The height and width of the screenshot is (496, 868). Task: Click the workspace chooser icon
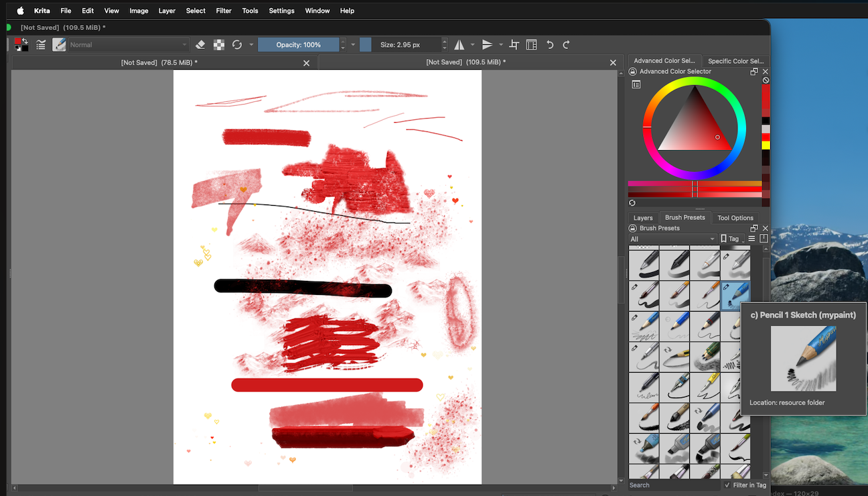click(532, 45)
